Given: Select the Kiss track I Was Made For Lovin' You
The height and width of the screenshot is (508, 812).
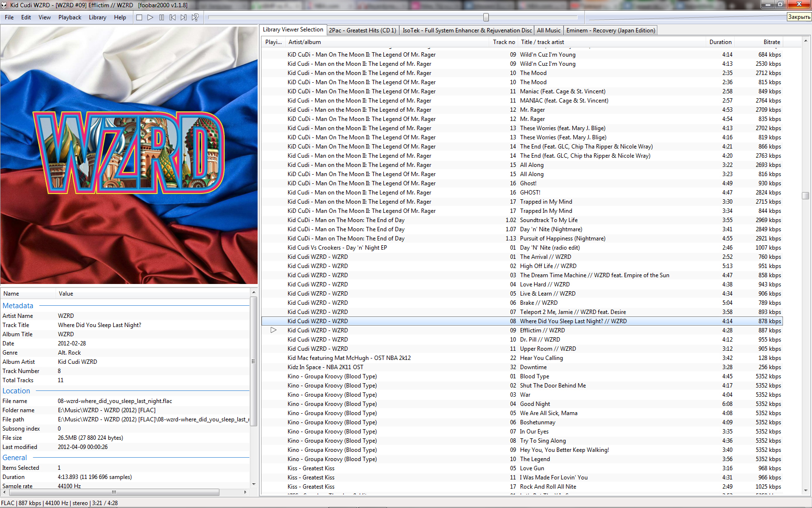Looking at the screenshot, I should [x=522, y=478].
